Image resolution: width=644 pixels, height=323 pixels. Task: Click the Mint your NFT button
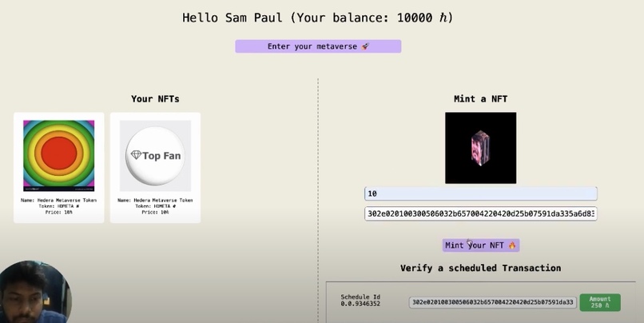click(480, 245)
